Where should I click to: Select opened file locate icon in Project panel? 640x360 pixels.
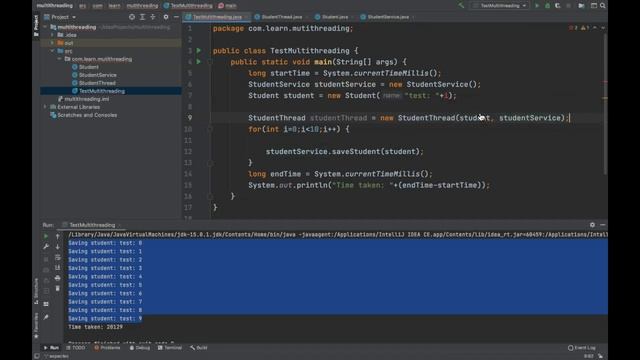coord(132,17)
